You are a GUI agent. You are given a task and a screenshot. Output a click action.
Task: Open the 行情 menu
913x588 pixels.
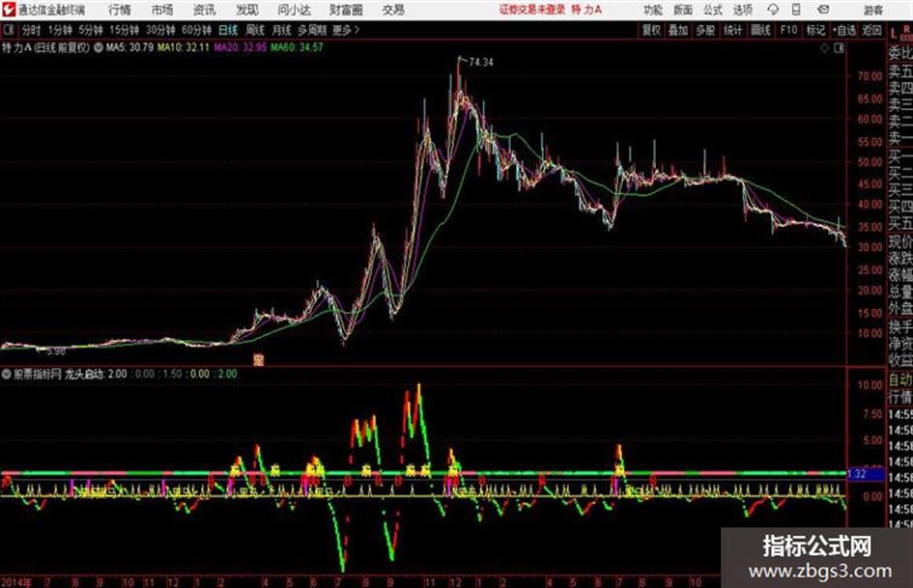(120, 10)
